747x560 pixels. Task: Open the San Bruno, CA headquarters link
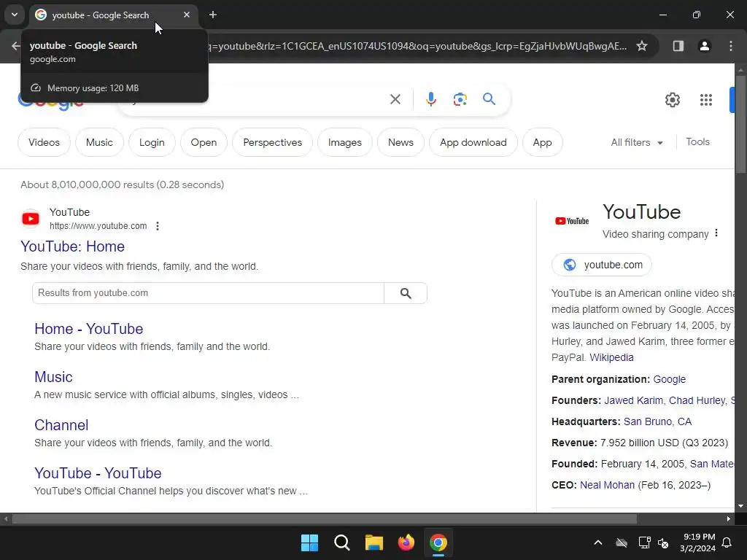[x=657, y=422]
